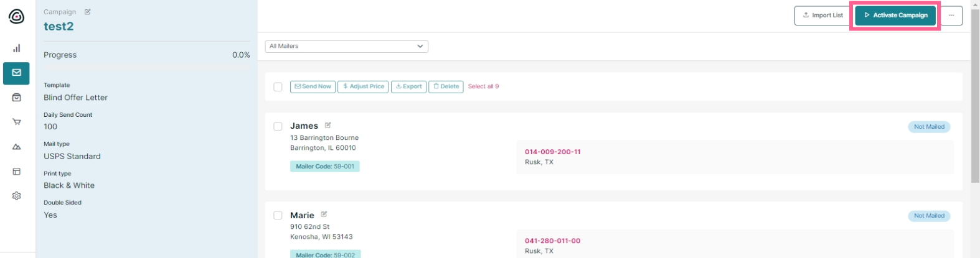Viewport: 980px width, 258px height.
Task: Open parcel link 014-009-200-11
Action: 552,152
